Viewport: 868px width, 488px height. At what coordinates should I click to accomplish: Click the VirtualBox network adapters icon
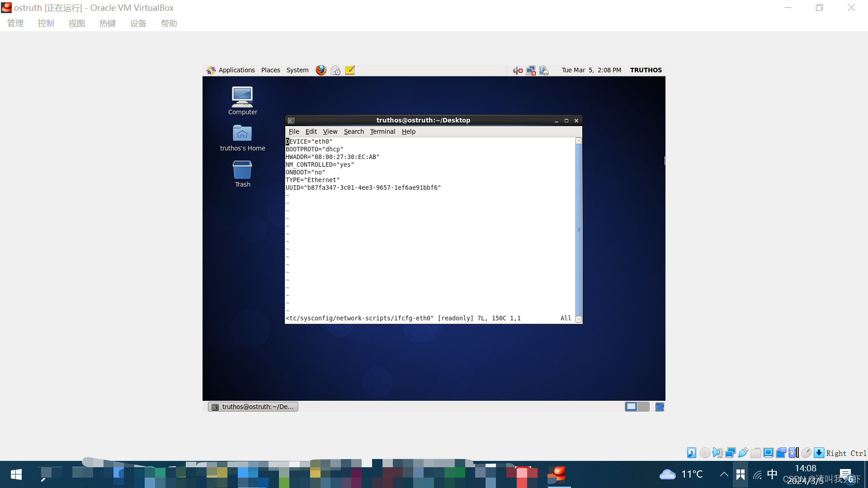click(x=730, y=453)
